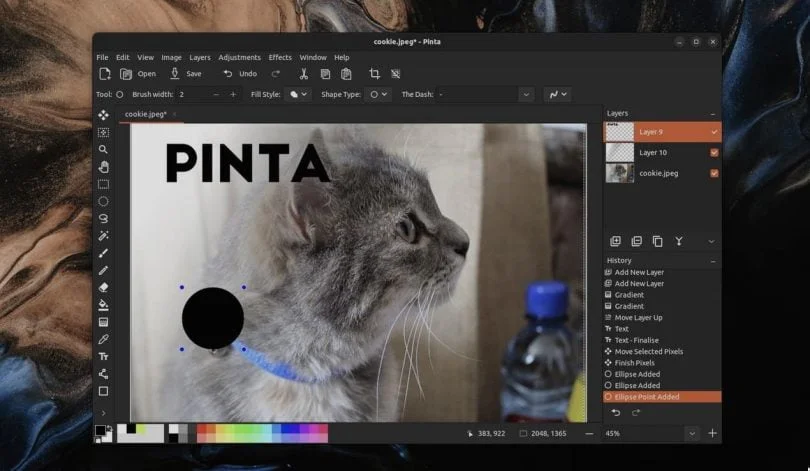Select the Rectangle shape tool
The image size is (810, 471).
(103, 391)
